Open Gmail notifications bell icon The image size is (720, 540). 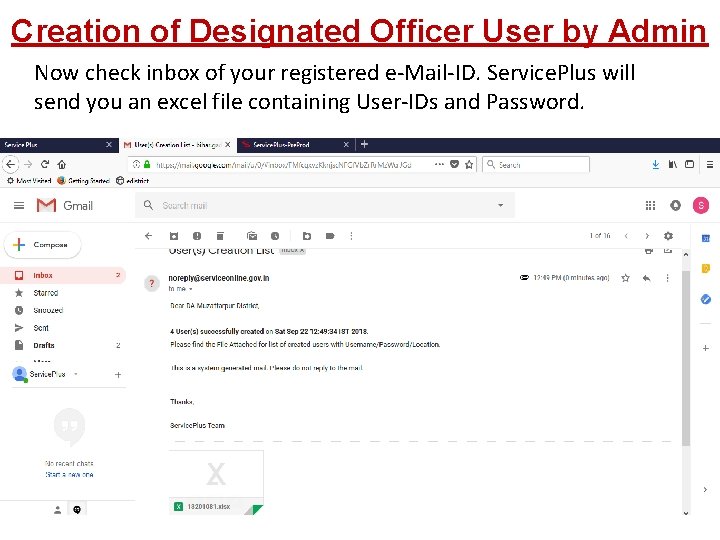click(x=675, y=205)
